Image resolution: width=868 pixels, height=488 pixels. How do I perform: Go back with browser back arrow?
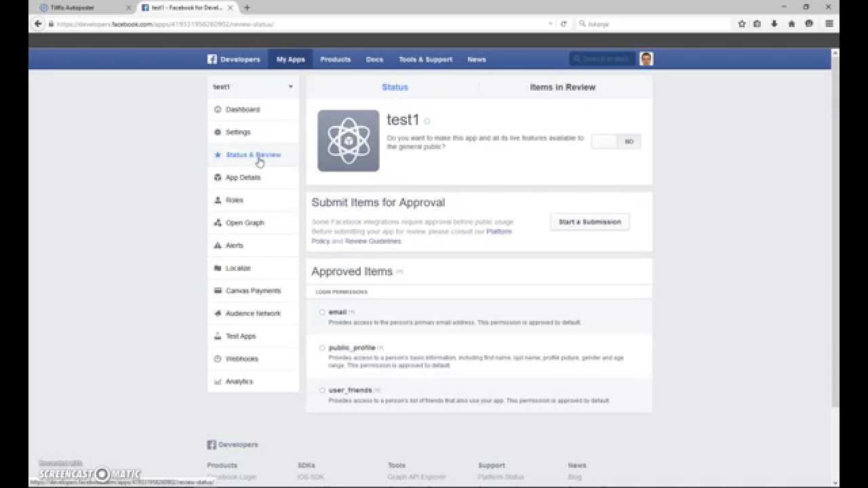tap(38, 24)
